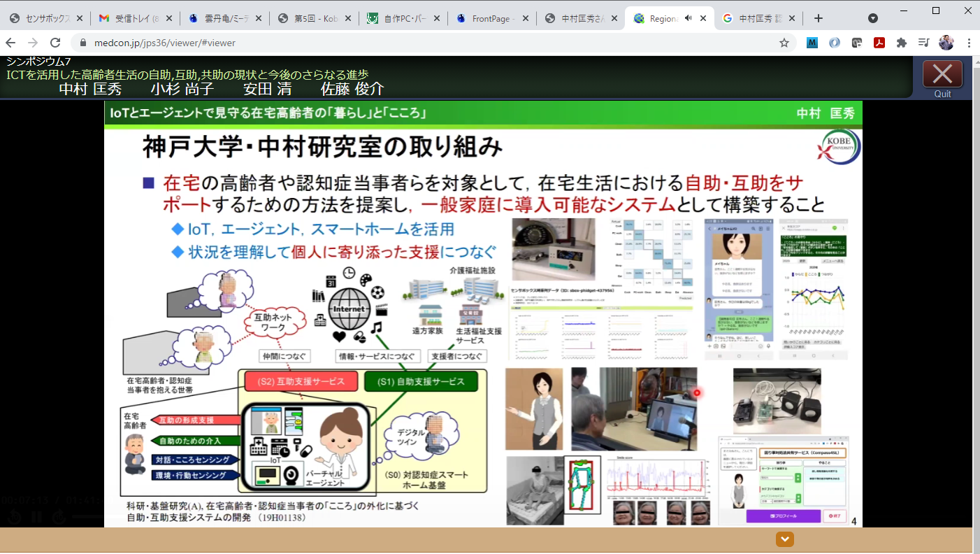980x554 pixels.
Task: Open the Chrome three-dot menu
Action: 969,43
